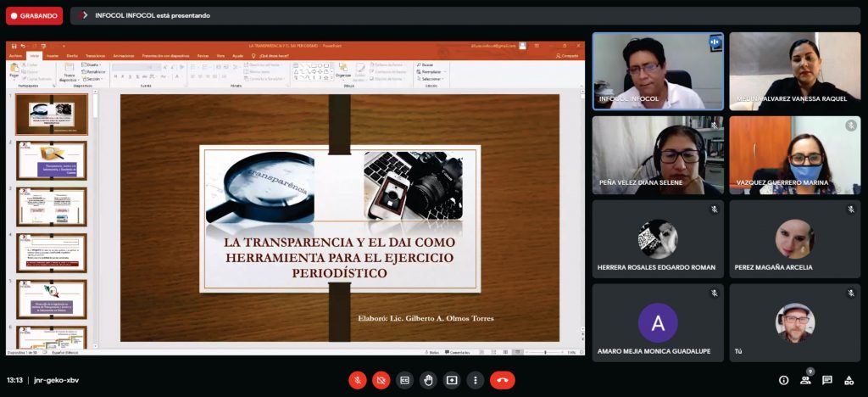Select INFOCOL INFOCOL video tile
The height and width of the screenshot is (397, 868).
[x=658, y=71]
